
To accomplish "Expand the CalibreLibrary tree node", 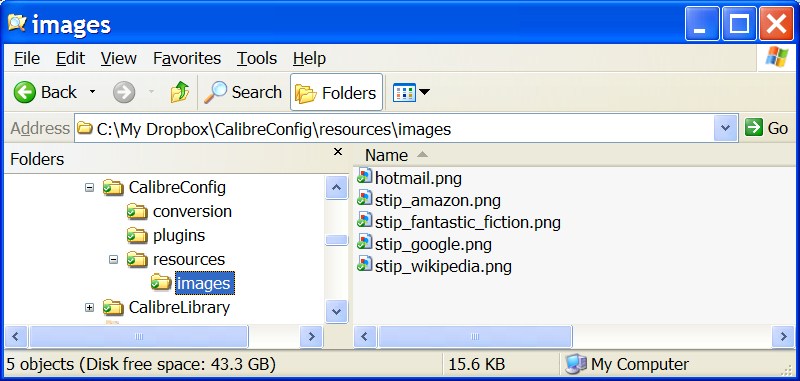I will 89,308.
